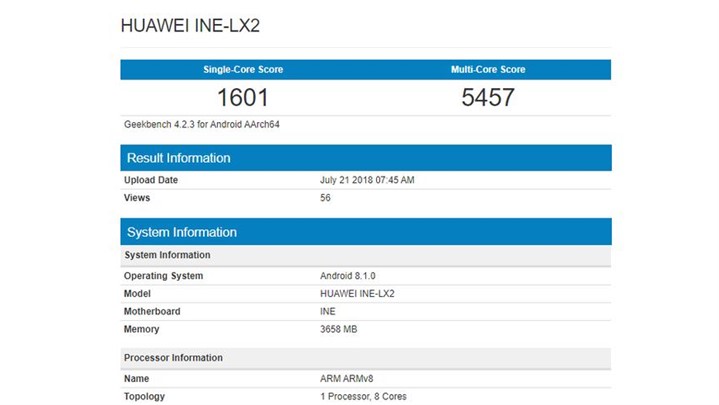This screenshot has width=719, height=405.
Task: Select the Operating System row label
Action: click(163, 276)
